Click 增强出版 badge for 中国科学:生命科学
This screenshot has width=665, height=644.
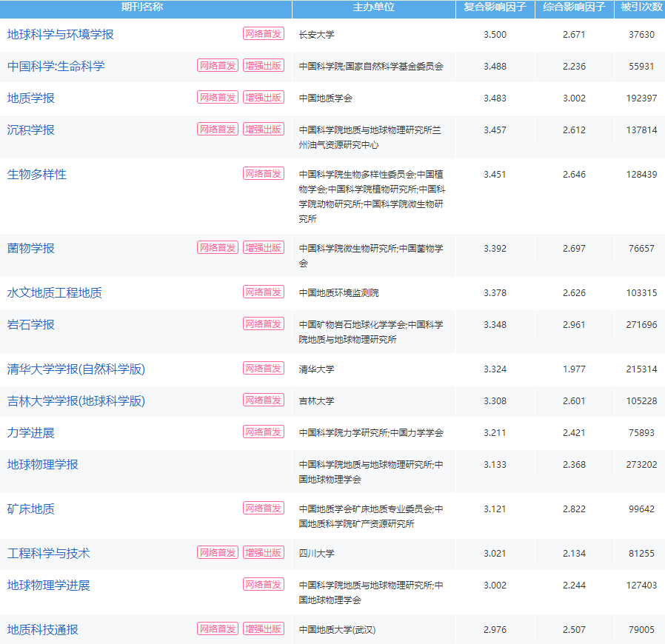pos(264,65)
